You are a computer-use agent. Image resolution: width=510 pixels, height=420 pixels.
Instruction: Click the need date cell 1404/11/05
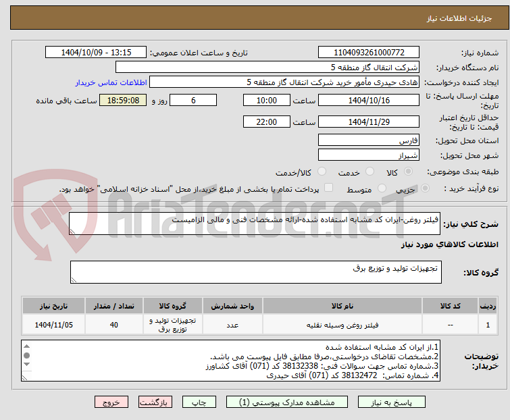[53, 325]
